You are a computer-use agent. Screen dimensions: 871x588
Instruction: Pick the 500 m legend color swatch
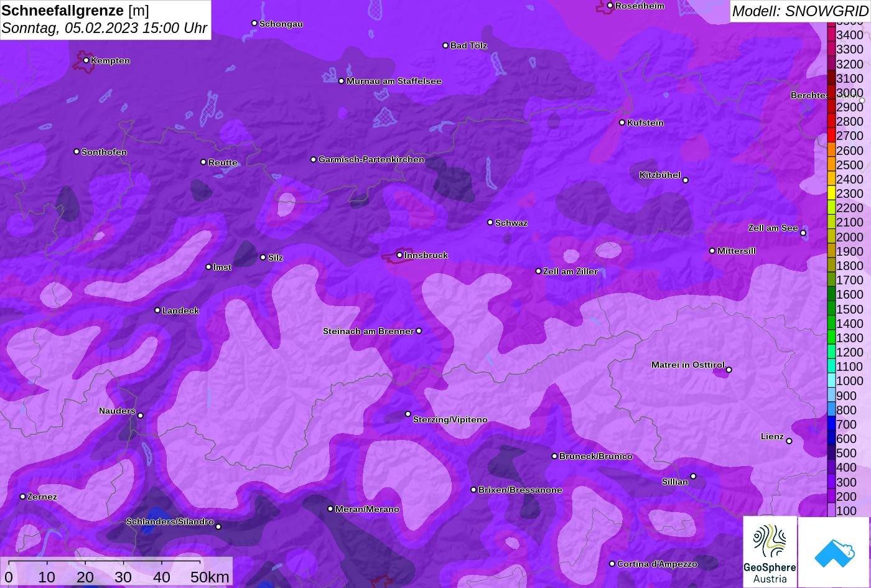(x=831, y=453)
